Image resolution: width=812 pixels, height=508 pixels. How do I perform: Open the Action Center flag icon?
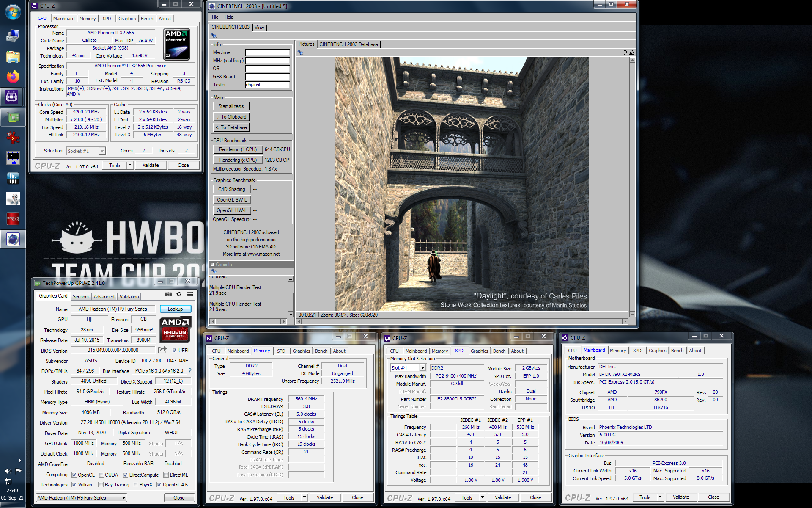tap(18, 471)
